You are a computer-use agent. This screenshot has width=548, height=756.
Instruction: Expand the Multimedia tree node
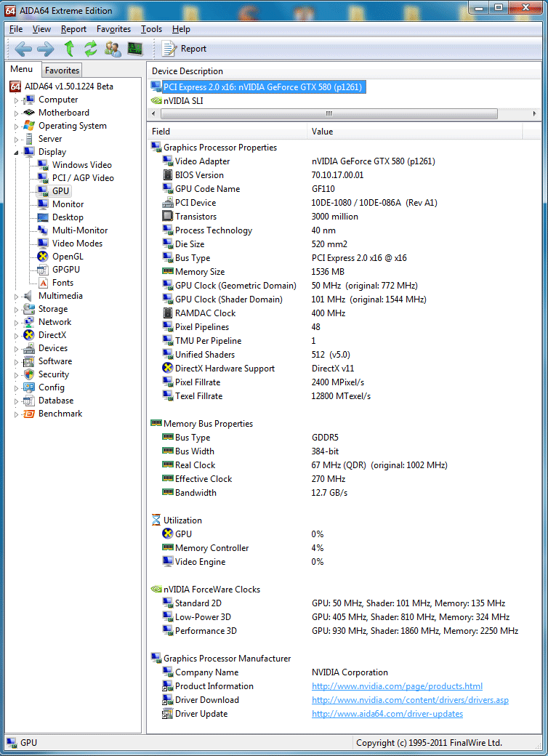16,297
